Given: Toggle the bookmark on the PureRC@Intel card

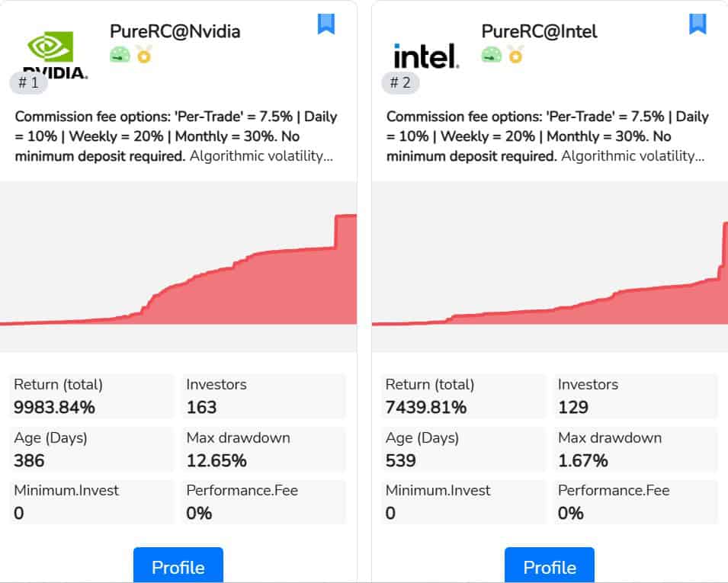Looking at the screenshot, I should click(698, 24).
